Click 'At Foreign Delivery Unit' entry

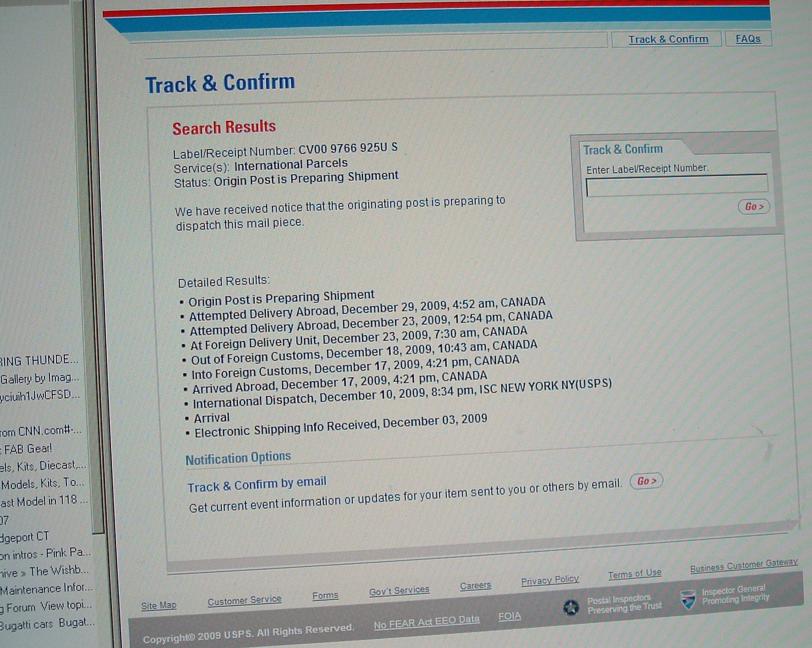click(359, 339)
